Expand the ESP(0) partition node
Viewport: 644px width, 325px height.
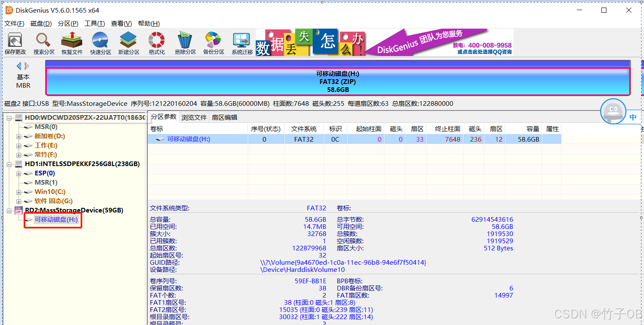[18, 173]
